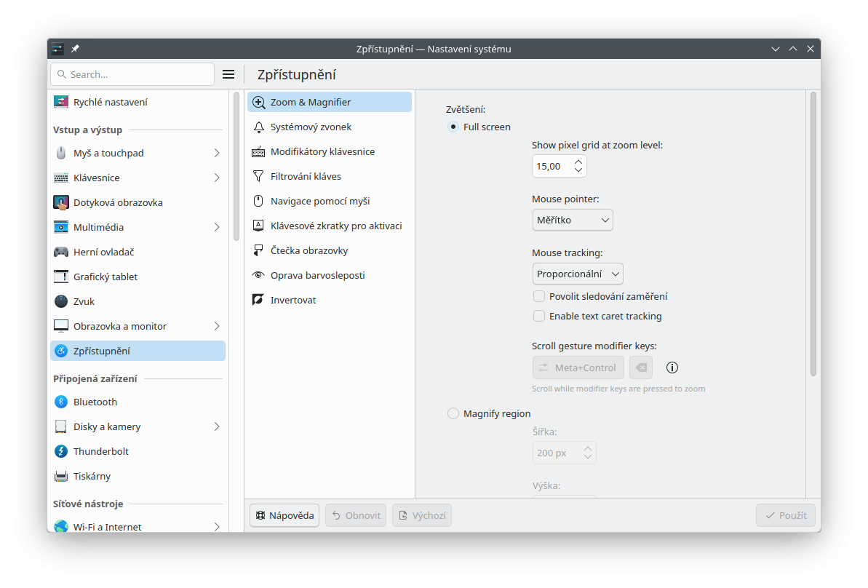Open Mouse tracking Proporcionální dropdown
Image resolution: width=868 pixels, height=588 pixels.
coord(578,274)
